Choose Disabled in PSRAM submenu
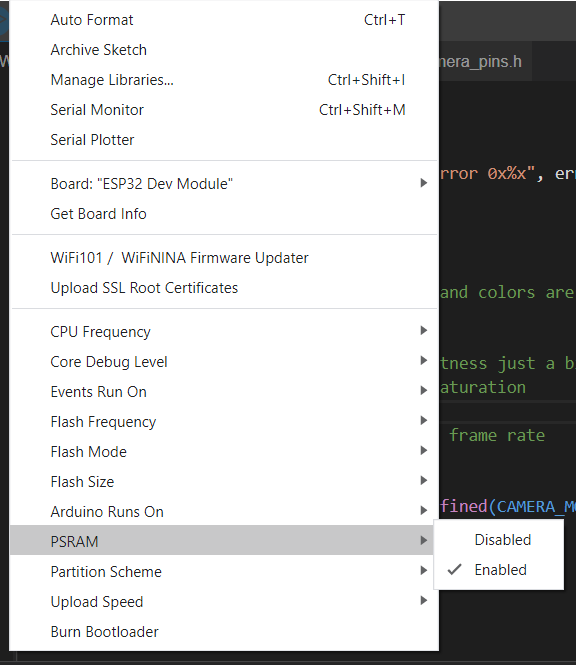This screenshot has height=665, width=576. click(499, 540)
